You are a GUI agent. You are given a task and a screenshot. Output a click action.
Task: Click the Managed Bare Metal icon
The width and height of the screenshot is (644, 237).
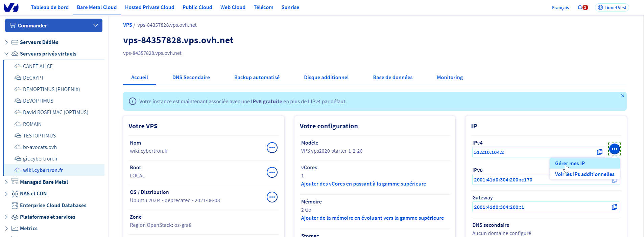(x=15, y=182)
